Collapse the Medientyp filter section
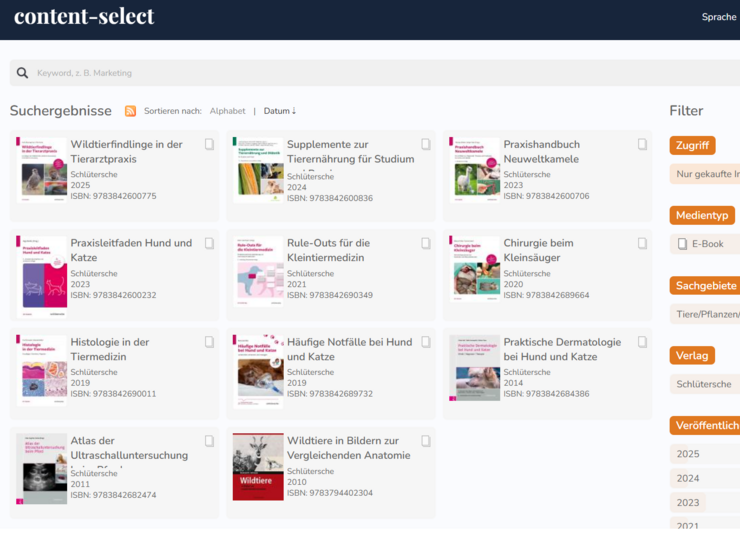740x533 pixels. pyautogui.click(x=702, y=215)
